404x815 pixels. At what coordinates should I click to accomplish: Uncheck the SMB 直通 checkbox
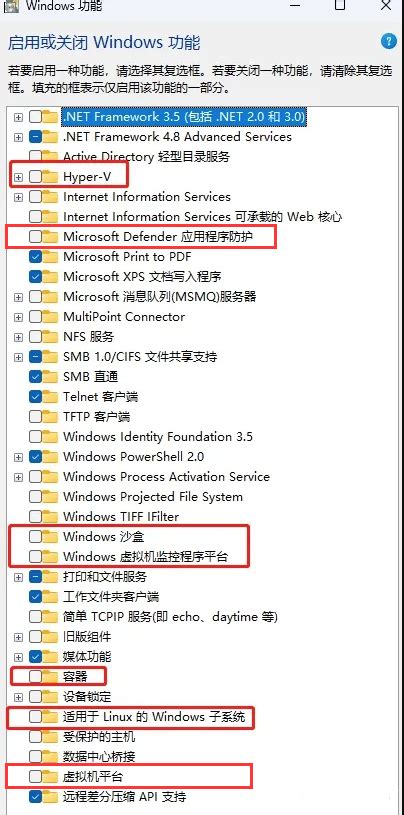[x=36, y=376]
